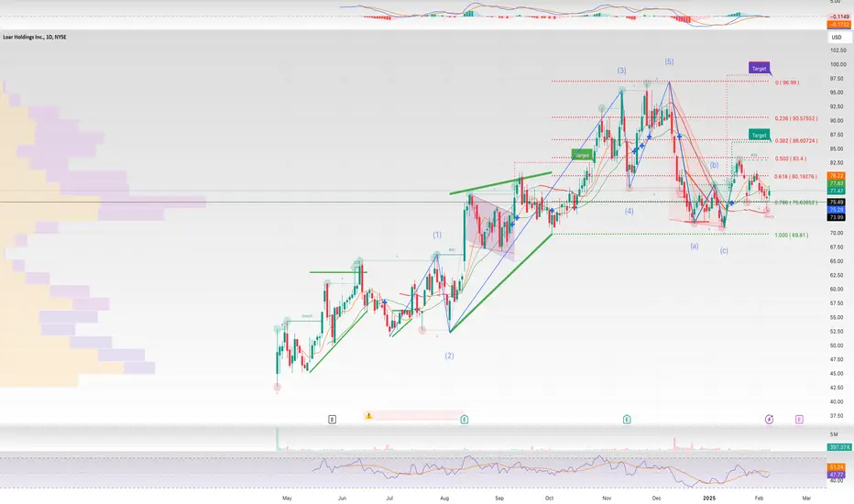This screenshot has height=504, width=854.
Task: Click the 40.00 price axis tick
Action: point(837,401)
